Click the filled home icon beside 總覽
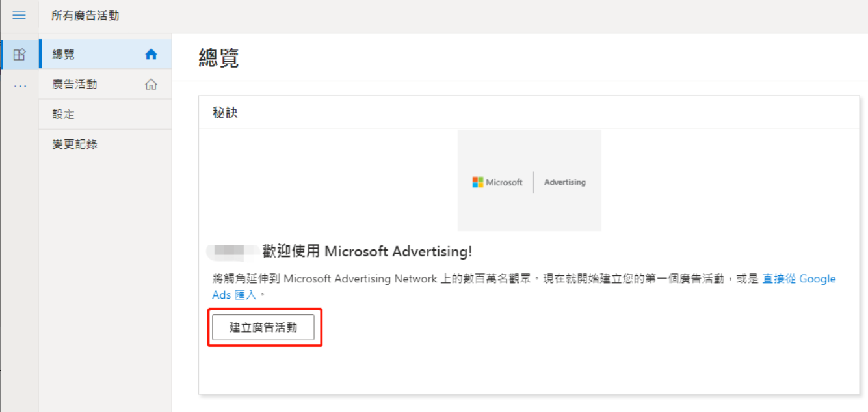Viewport: 868px width, 412px height. point(150,54)
